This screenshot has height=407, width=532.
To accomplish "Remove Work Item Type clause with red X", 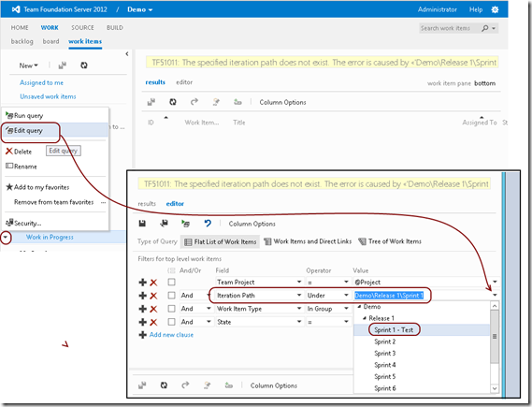I will pyautogui.click(x=153, y=309).
